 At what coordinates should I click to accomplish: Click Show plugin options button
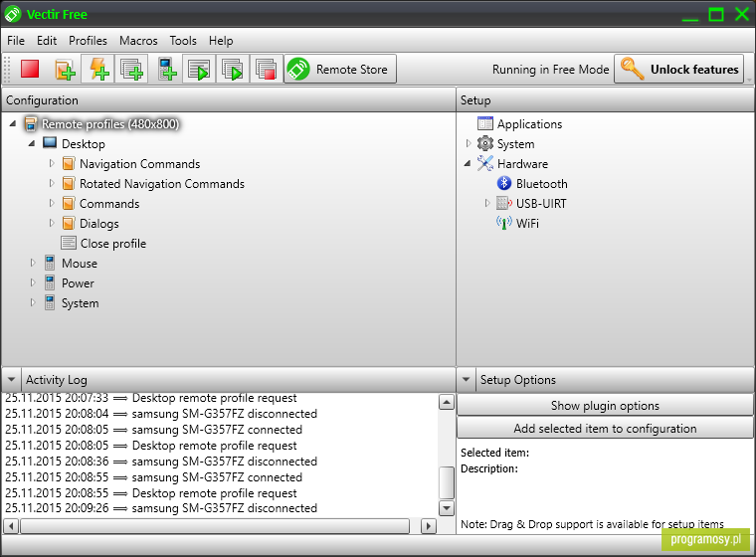pos(605,405)
